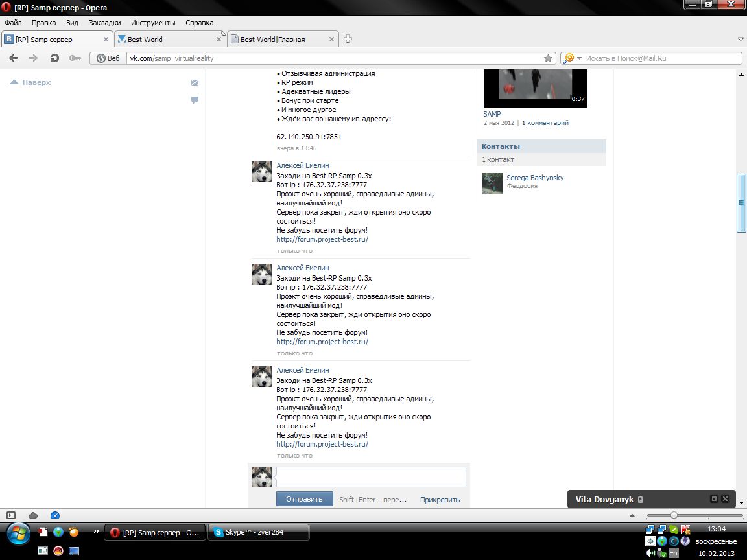Expand the tab list arrow at right of tab bar

point(741,39)
